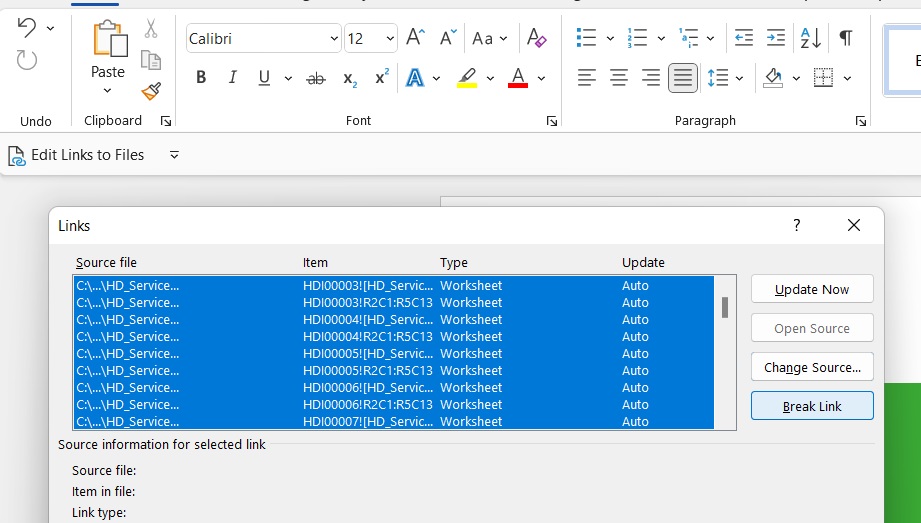Click the Break Link button
Image resolution: width=921 pixels, height=523 pixels.
tap(812, 406)
